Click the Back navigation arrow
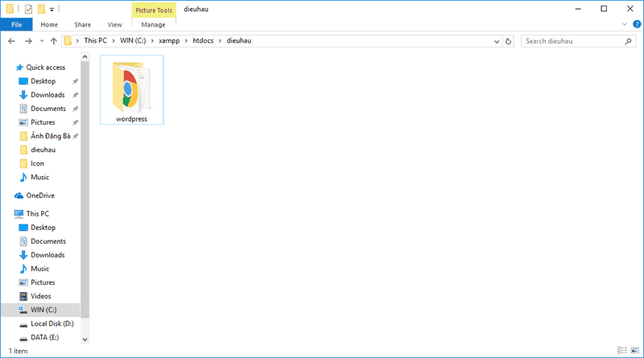The width and height of the screenshot is (644, 358). [11, 41]
